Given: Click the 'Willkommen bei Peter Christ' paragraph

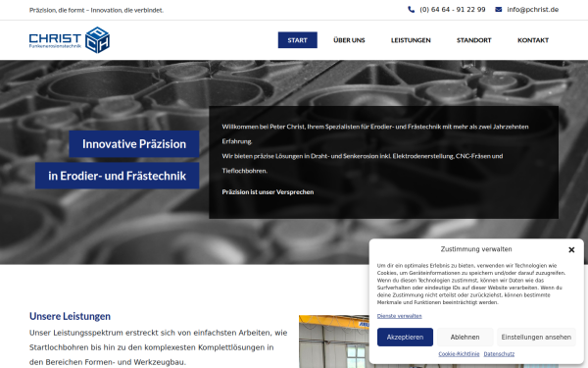Looking at the screenshot, I should (x=375, y=148).
